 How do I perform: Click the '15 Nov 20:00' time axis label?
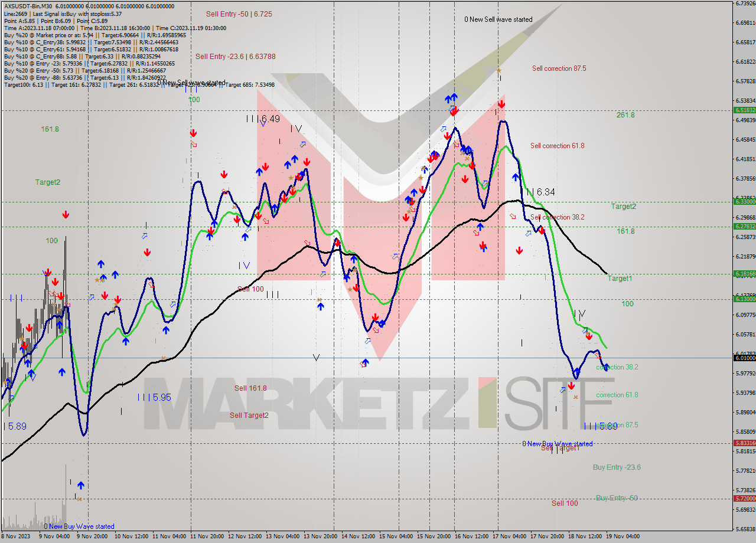(x=434, y=537)
